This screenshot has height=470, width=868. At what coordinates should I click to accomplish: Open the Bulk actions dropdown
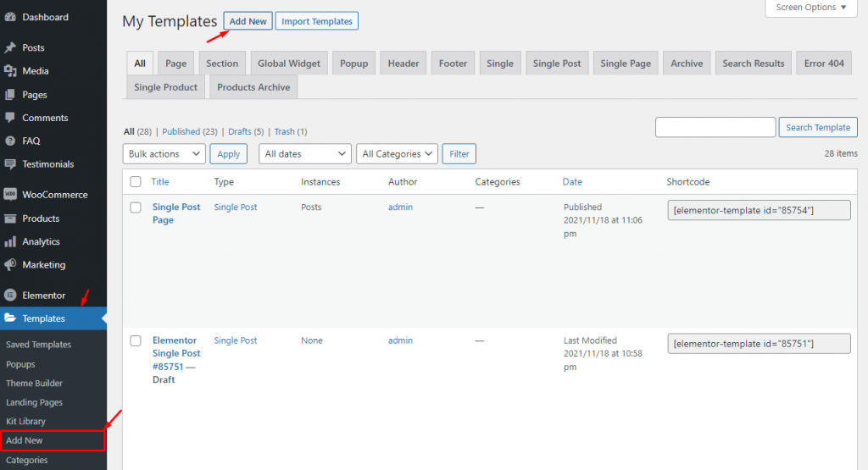tap(164, 154)
